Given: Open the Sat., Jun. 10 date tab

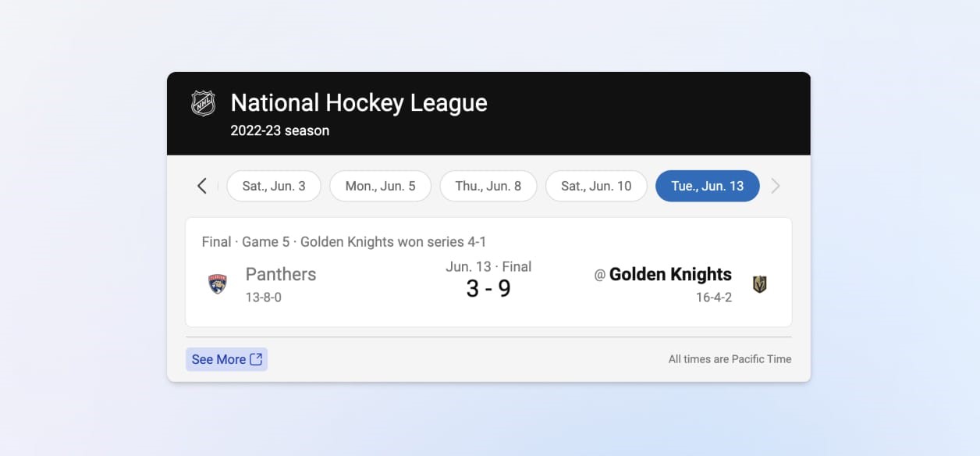Looking at the screenshot, I should click(x=596, y=186).
